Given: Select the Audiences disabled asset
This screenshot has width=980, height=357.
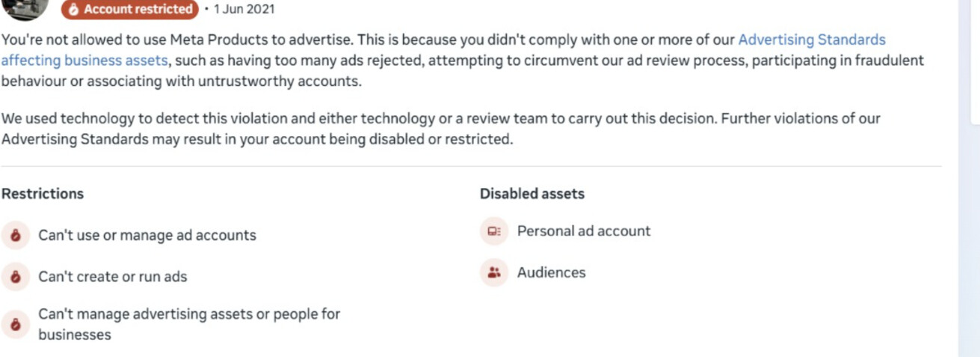Looking at the screenshot, I should [533, 273].
